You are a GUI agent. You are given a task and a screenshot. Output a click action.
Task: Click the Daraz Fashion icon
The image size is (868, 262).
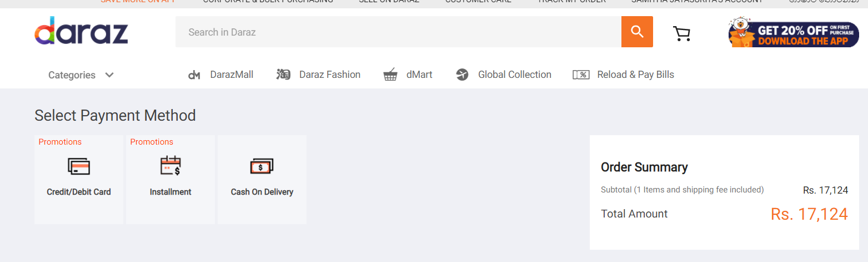(x=283, y=75)
